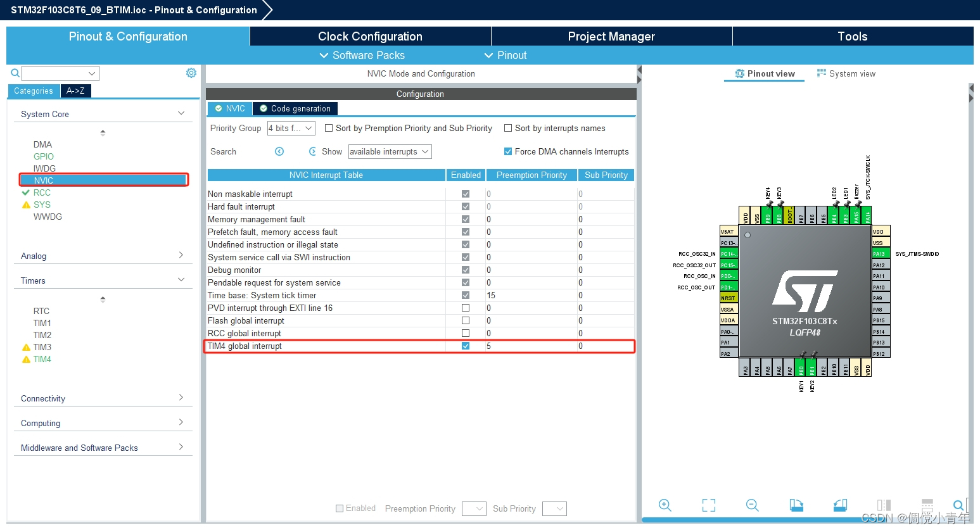Click the fit-to-view frame icon

pyautogui.click(x=709, y=505)
